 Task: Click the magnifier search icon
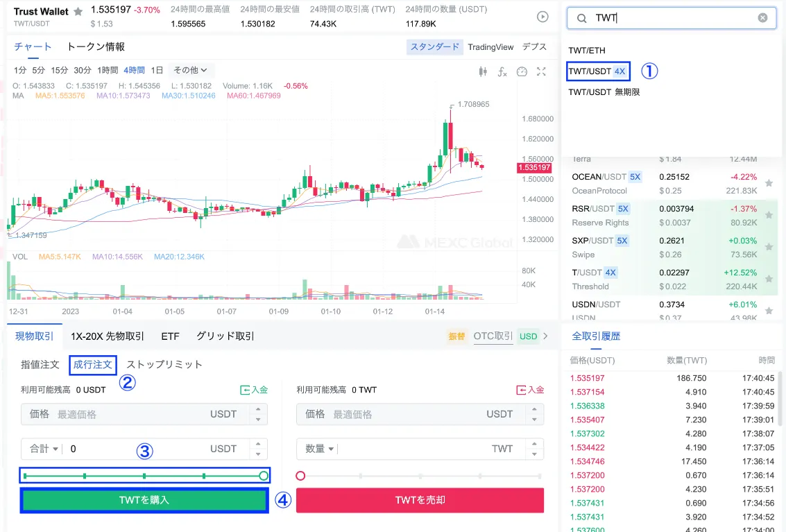581,18
